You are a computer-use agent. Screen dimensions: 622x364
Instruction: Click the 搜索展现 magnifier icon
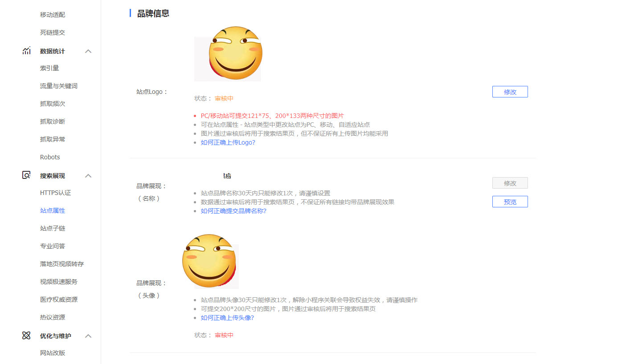coord(26,175)
